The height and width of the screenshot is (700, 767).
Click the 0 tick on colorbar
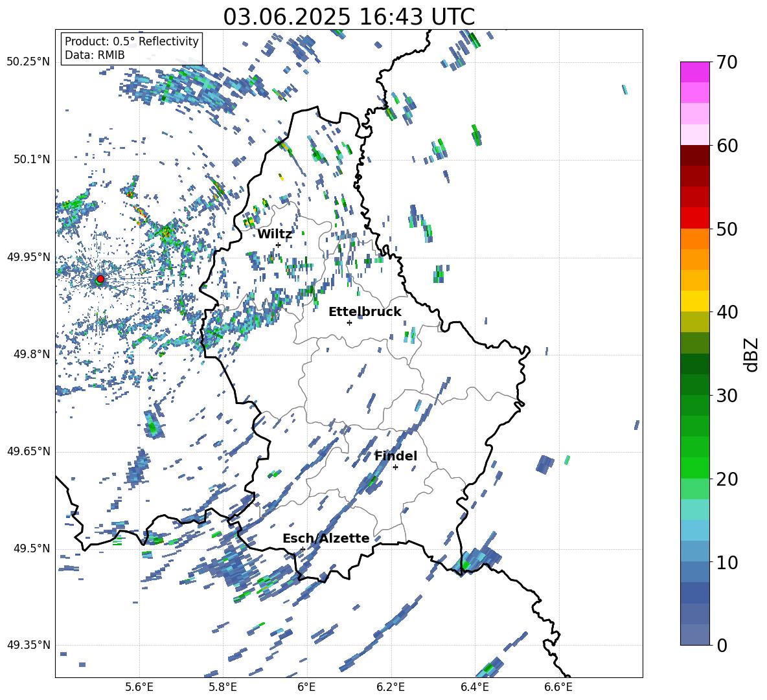click(722, 645)
